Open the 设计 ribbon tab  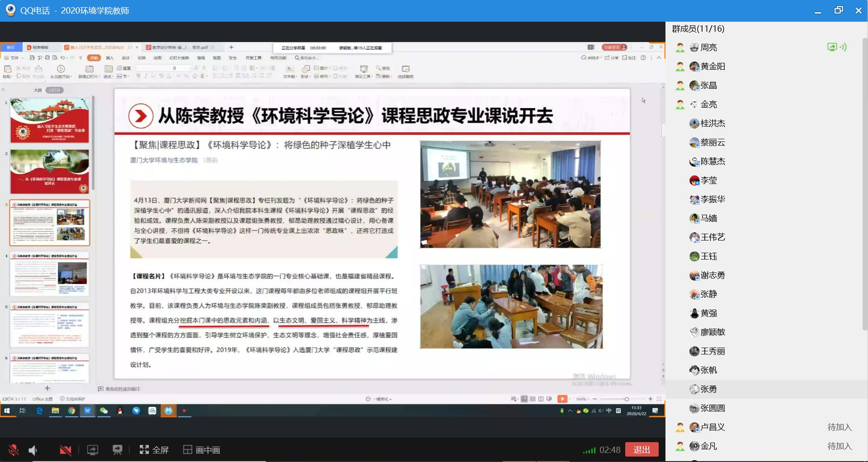click(126, 58)
